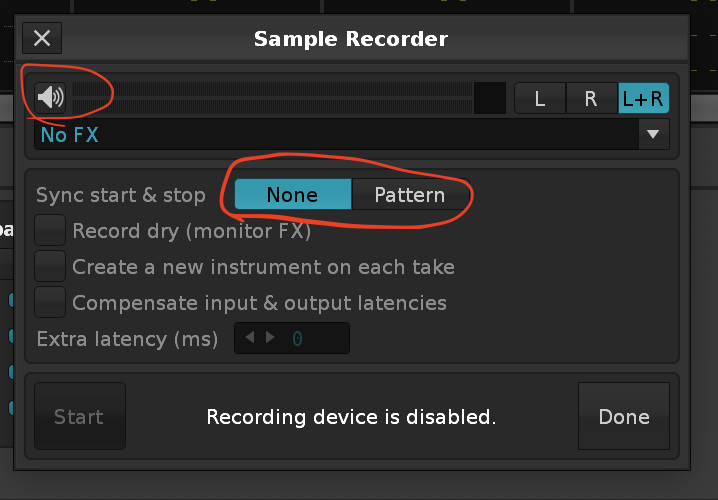Select right channel R input
The image size is (718, 500).
coord(592,98)
